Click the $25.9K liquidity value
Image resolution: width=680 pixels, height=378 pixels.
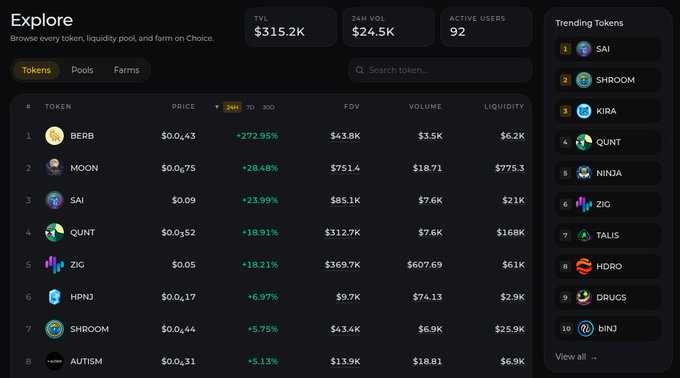(x=510, y=329)
